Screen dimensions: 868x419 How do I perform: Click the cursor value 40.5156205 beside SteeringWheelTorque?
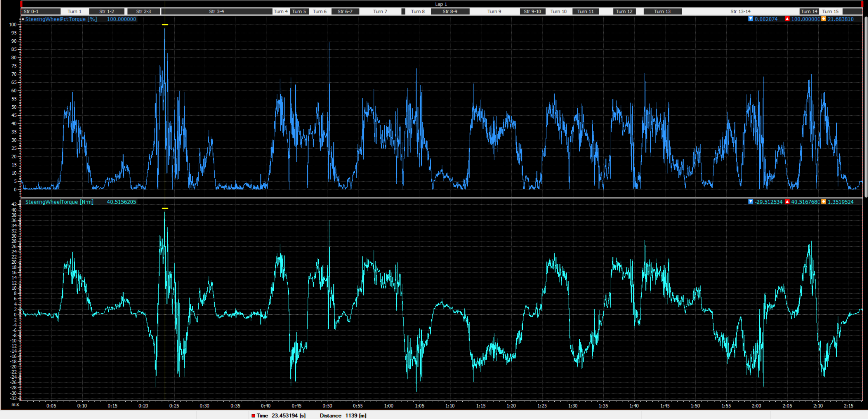click(121, 202)
